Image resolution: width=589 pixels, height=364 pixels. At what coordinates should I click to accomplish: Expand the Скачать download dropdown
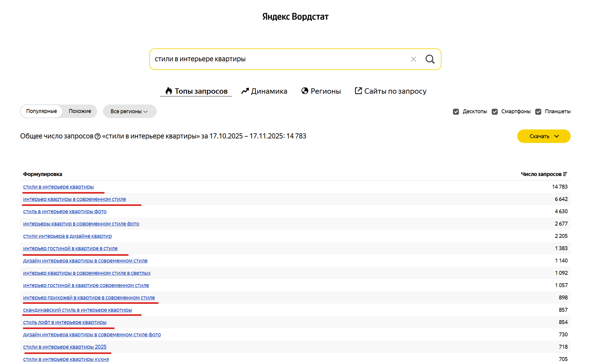pos(544,136)
